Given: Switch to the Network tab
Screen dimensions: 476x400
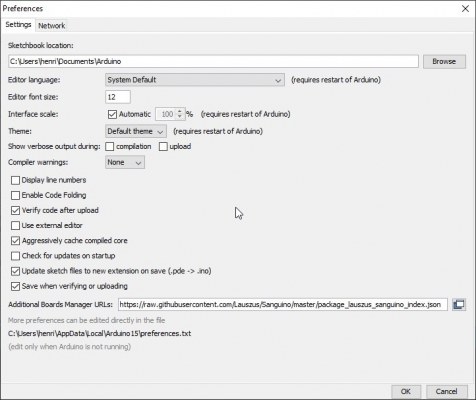Looking at the screenshot, I should [51, 26].
